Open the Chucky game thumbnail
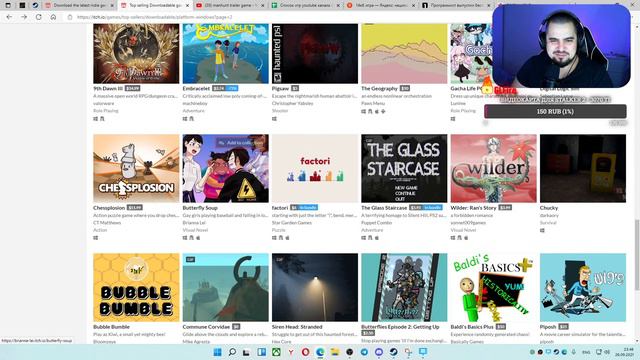Viewport: 640px width, 360px height. point(583,168)
